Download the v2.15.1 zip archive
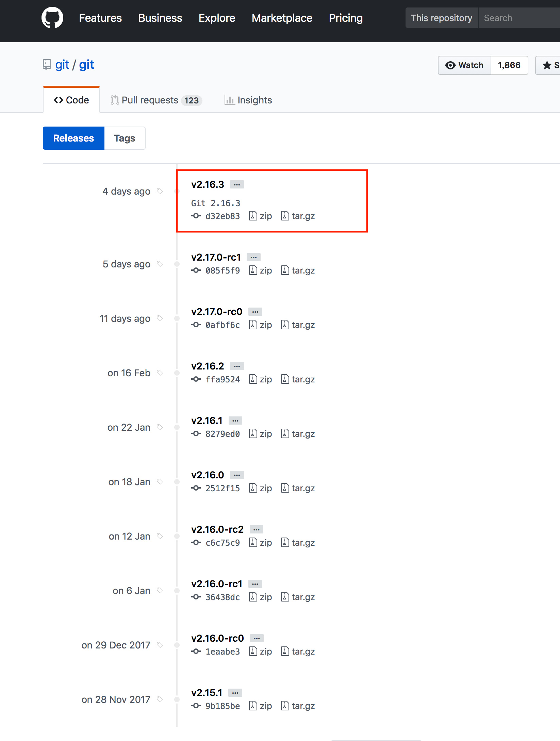The width and height of the screenshot is (560, 741). tap(261, 706)
